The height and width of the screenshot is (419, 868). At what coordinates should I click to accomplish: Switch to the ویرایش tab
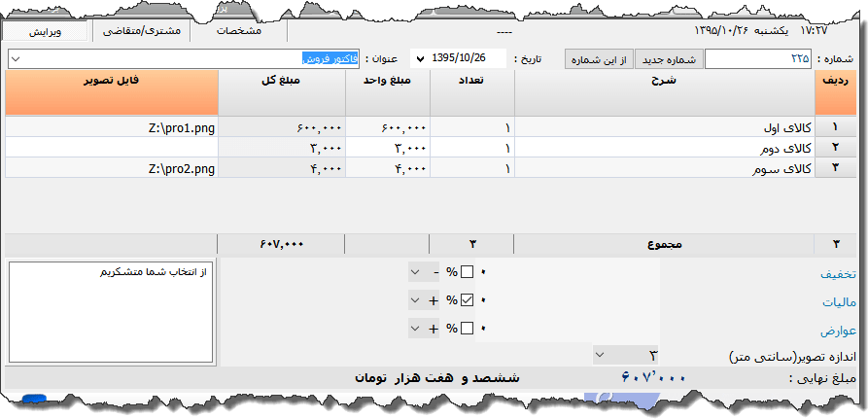coord(46,31)
